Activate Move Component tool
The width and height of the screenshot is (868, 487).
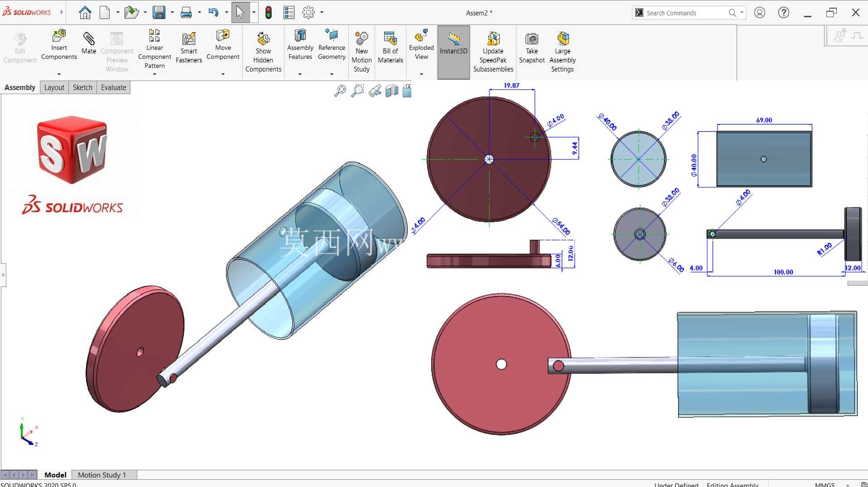pyautogui.click(x=223, y=44)
